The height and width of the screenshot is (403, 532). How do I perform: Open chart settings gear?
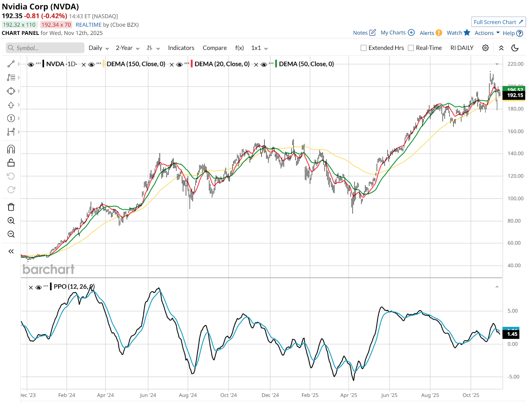pos(485,48)
